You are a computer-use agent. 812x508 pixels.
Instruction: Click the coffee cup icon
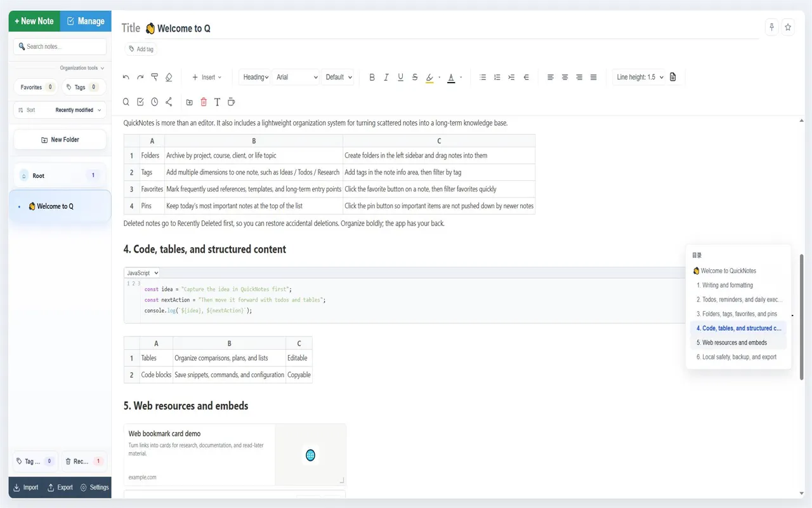[x=232, y=102]
